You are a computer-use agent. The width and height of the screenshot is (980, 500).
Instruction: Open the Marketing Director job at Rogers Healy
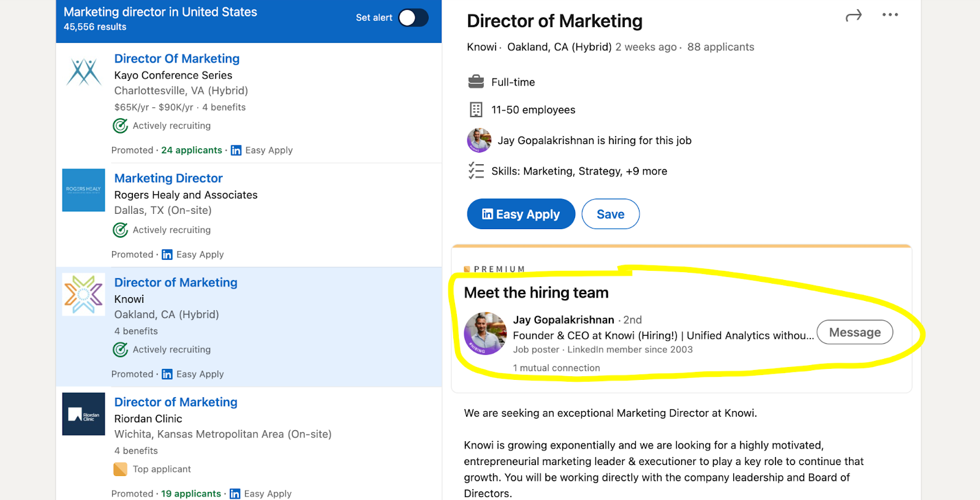click(x=168, y=178)
